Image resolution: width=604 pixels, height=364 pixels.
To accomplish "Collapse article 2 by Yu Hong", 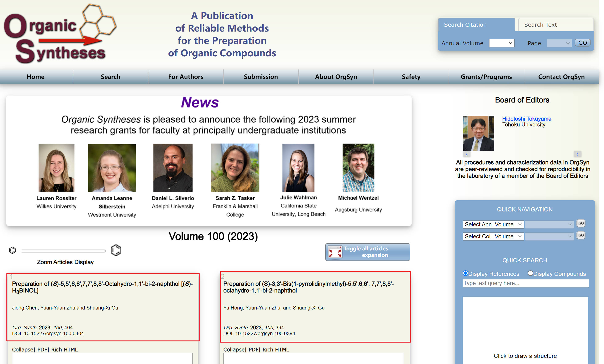I will coord(234,349).
